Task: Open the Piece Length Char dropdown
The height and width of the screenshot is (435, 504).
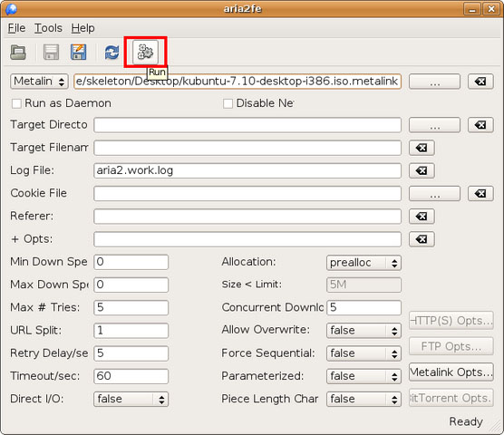Action: coord(363,399)
